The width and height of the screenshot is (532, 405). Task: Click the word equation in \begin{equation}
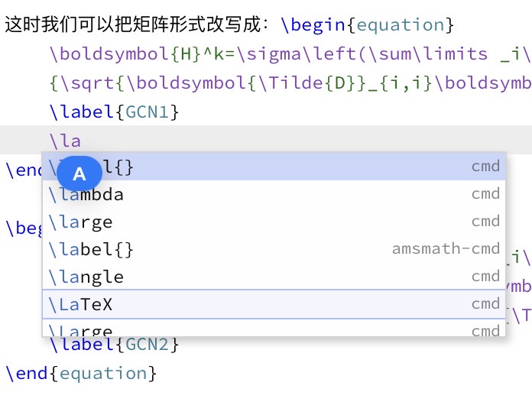(401, 25)
